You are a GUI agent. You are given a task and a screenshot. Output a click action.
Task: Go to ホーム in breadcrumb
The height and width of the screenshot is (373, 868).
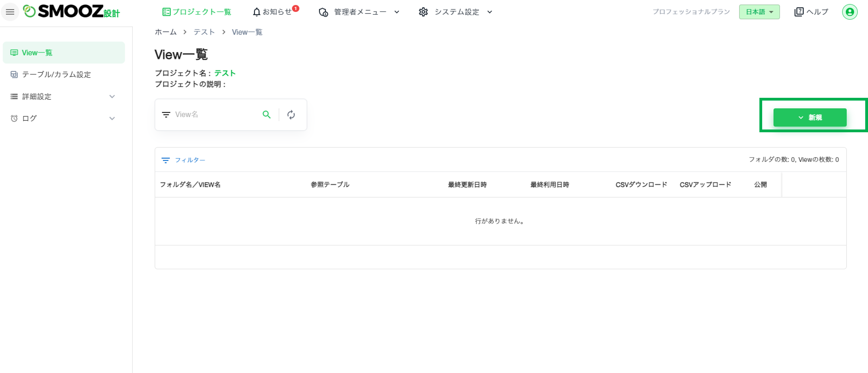[x=166, y=32]
